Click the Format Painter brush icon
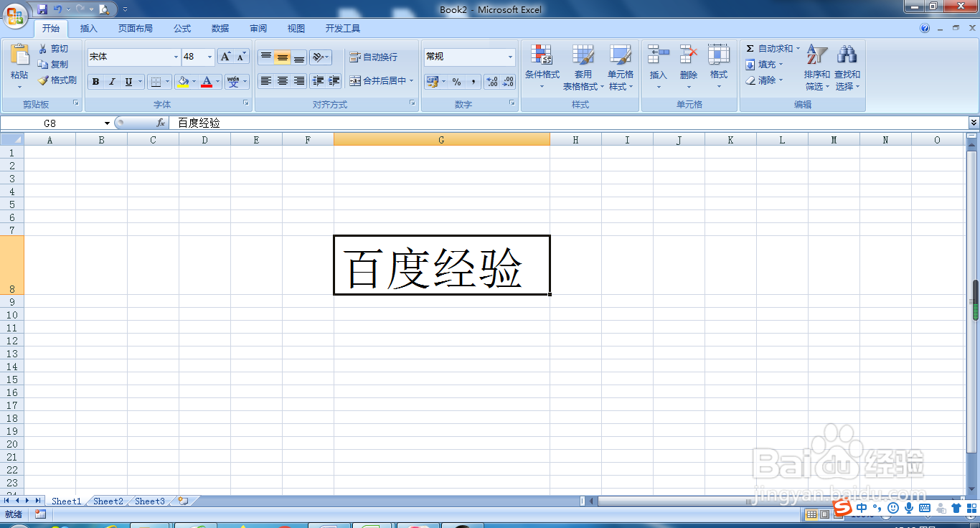Viewport: 980px width, 528px height. coord(43,80)
